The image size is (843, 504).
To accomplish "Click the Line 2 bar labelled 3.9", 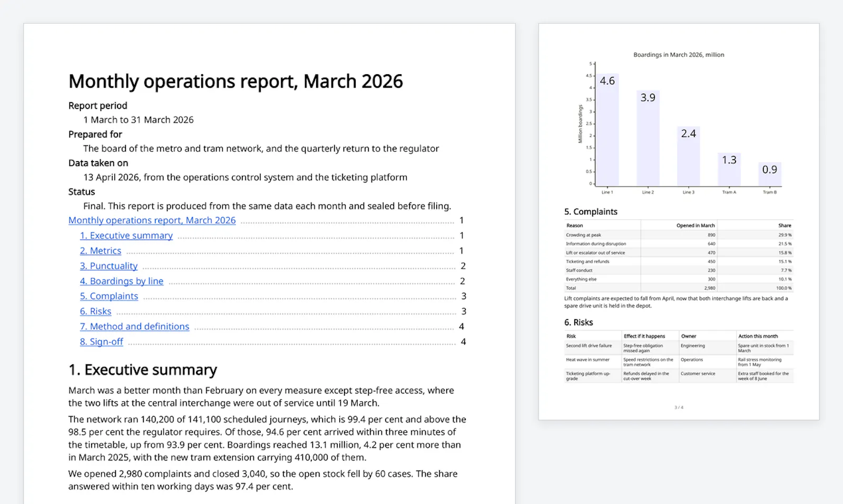I will [648, 138].
